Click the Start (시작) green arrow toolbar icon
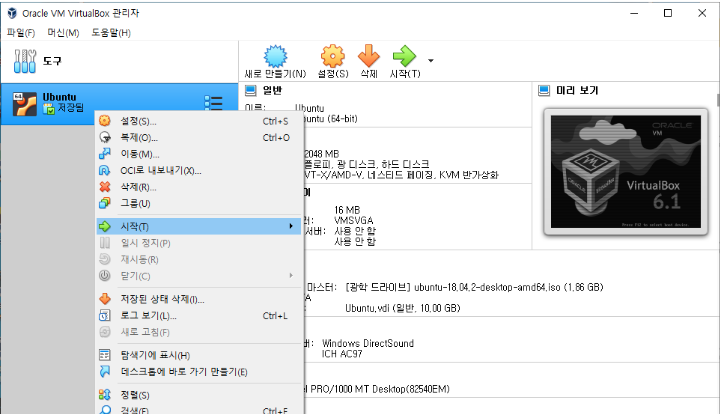720x414 pixels. [x=404, y=56]
